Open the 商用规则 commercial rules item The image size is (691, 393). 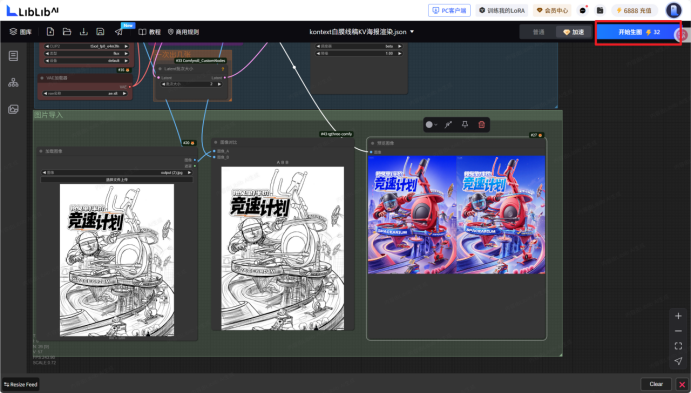pyautogui.click(x=183, y=32)
